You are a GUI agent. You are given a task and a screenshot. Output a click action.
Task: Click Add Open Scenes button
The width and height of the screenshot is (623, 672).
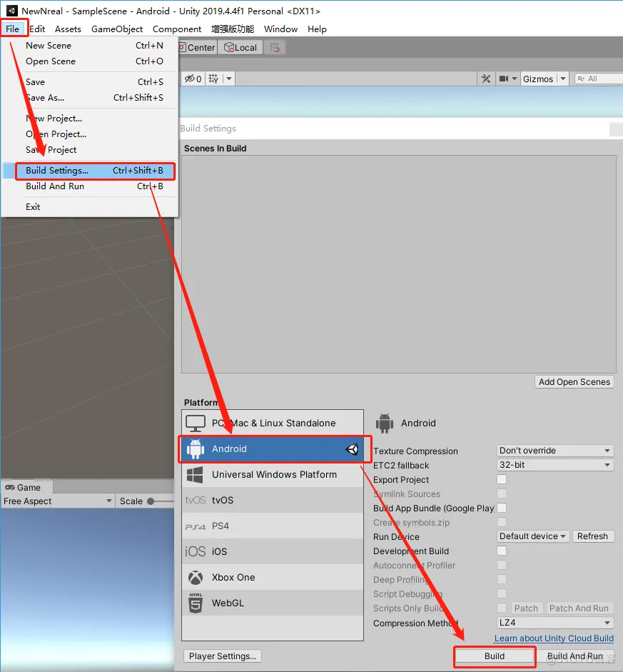tap(574, 382)
